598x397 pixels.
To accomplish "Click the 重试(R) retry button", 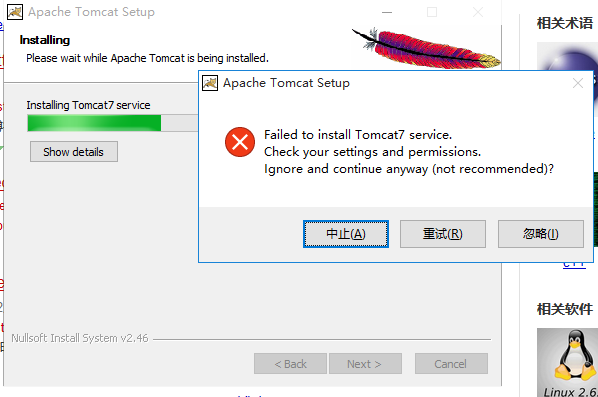I will pyautogui.click(x=442, y=234).
